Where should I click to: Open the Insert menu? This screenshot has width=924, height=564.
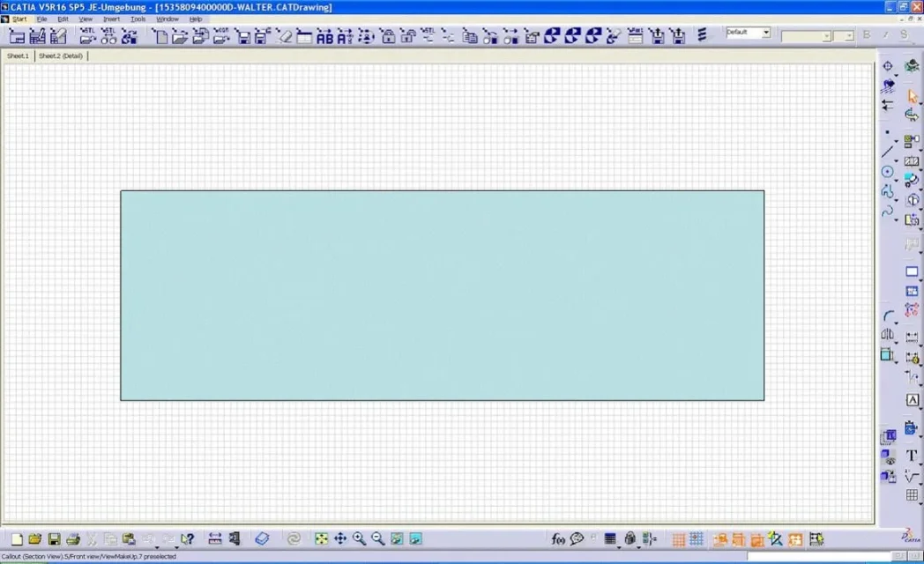[x=111, y=19]
